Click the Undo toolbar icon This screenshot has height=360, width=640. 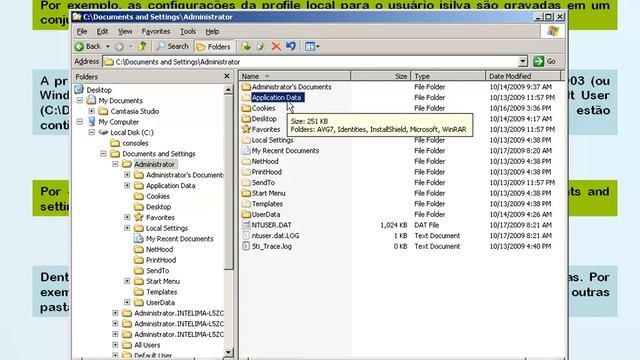point(291,46)
